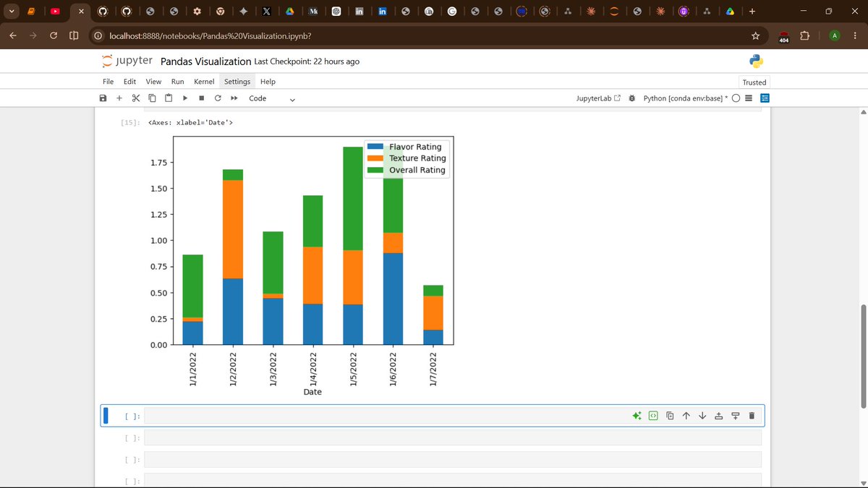Open the Code cell type dropdown
The width and height of the screenshot is (868, 488).
[x=272, y=98]
